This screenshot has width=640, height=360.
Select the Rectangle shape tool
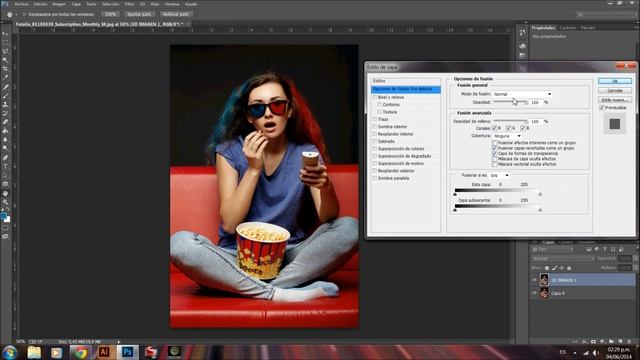click(x=5, y=184)
